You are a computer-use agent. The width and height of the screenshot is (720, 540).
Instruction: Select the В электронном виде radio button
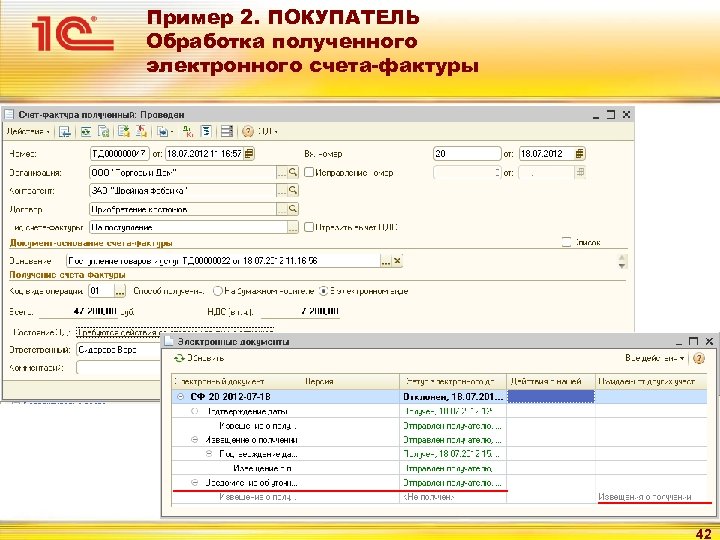pyautogui.click(x=323, y=291)
